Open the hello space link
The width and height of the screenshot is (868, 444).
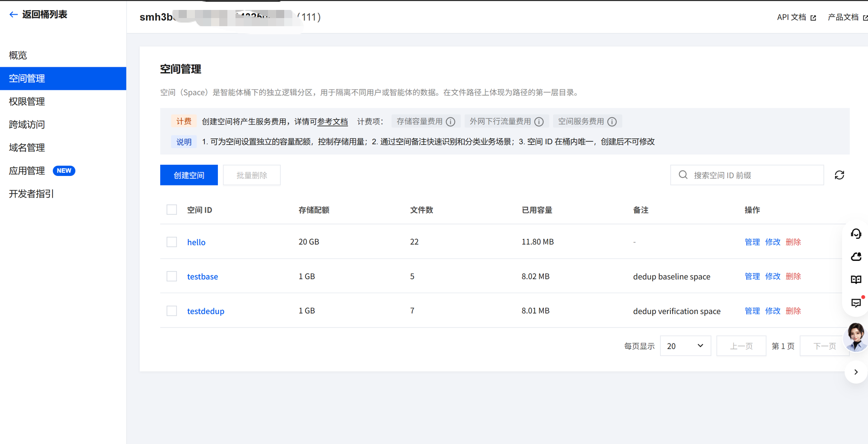click(196, 242)
